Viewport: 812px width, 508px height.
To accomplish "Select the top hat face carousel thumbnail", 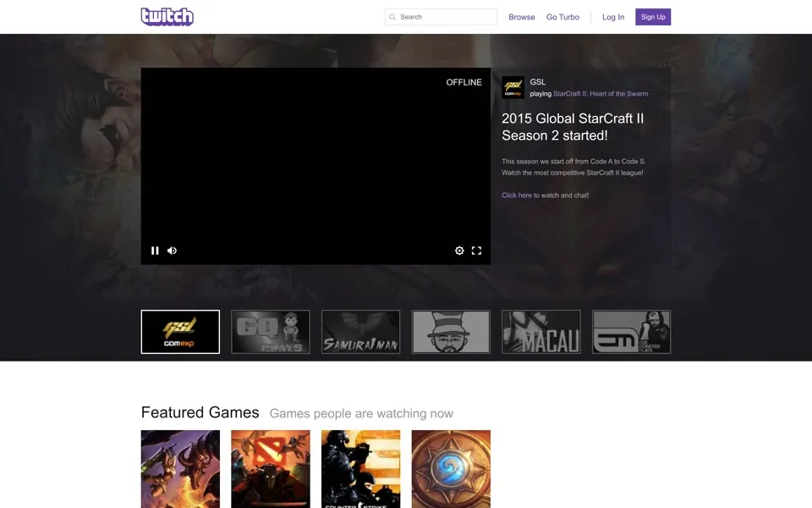I will (451, 332).
